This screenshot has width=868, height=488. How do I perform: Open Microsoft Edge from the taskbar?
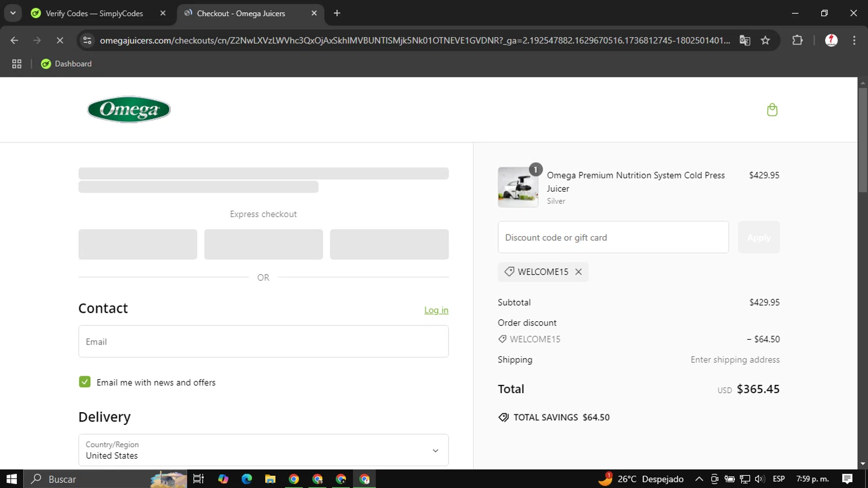tap(247, 479)
